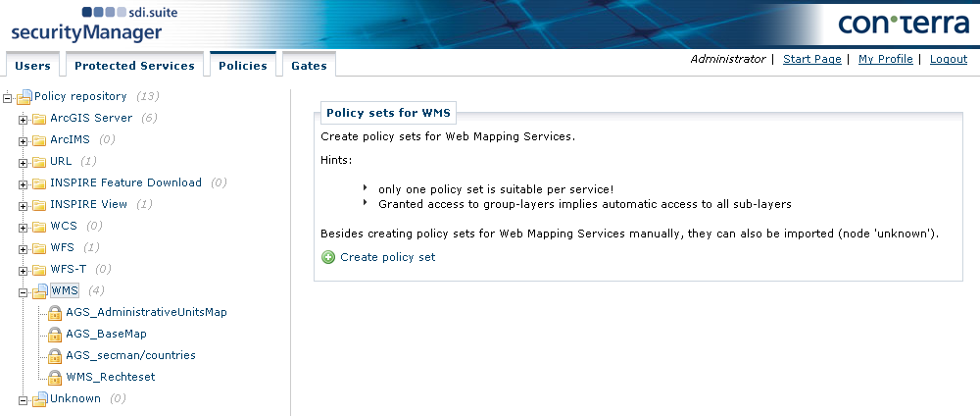
Task: Select the WMS tree label
Action: (65, 290)
